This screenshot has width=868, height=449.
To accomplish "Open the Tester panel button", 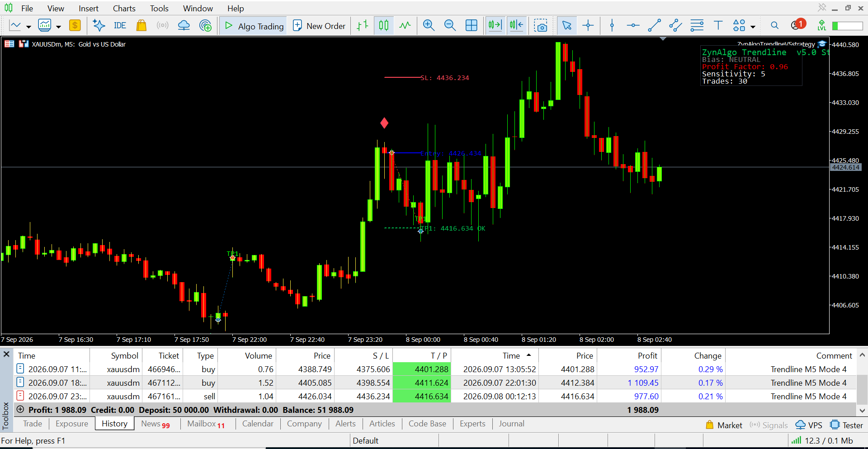I will (847, 425).
